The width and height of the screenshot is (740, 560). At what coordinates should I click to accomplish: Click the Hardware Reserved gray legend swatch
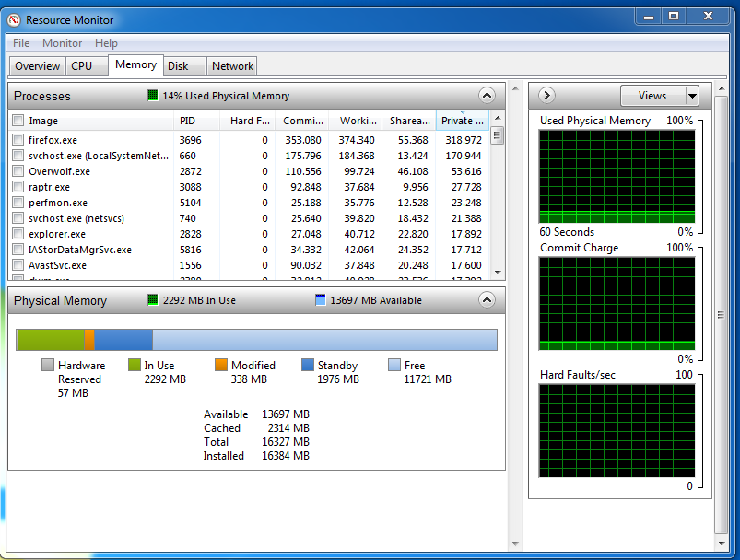point(48,365)
